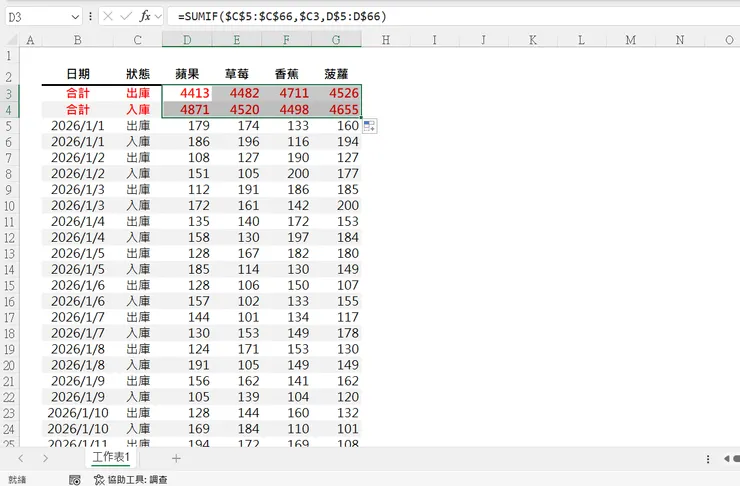Select cell E3 showing 4482
The image size is (740, 486).
[237, 93]
